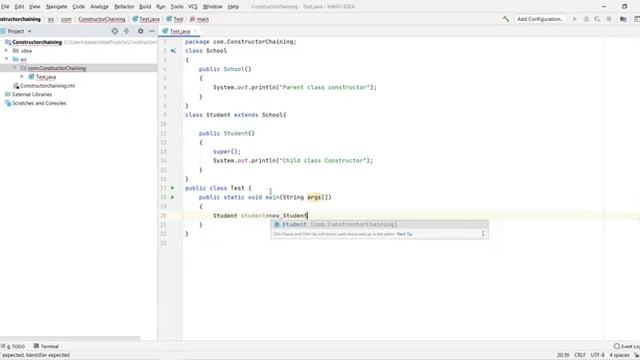Click the Test.java class icon in the tree
Screen dimensions: 640x360
click(31, 77)
